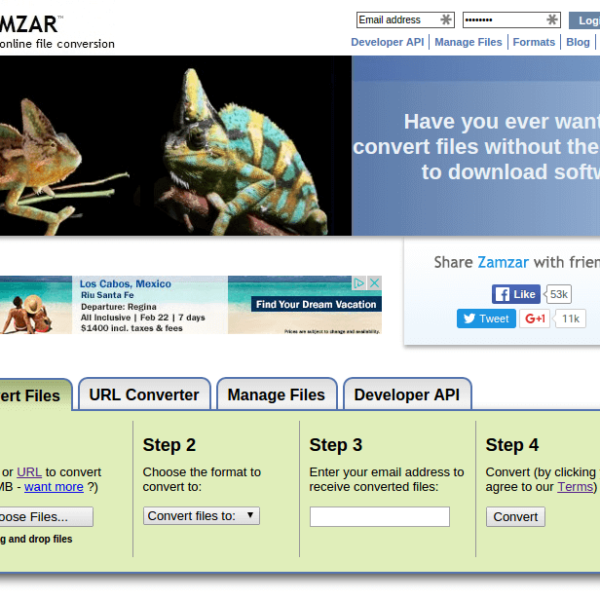Select the Developer API tab
This screenshot has width=600, height=600.
(406, 395)
